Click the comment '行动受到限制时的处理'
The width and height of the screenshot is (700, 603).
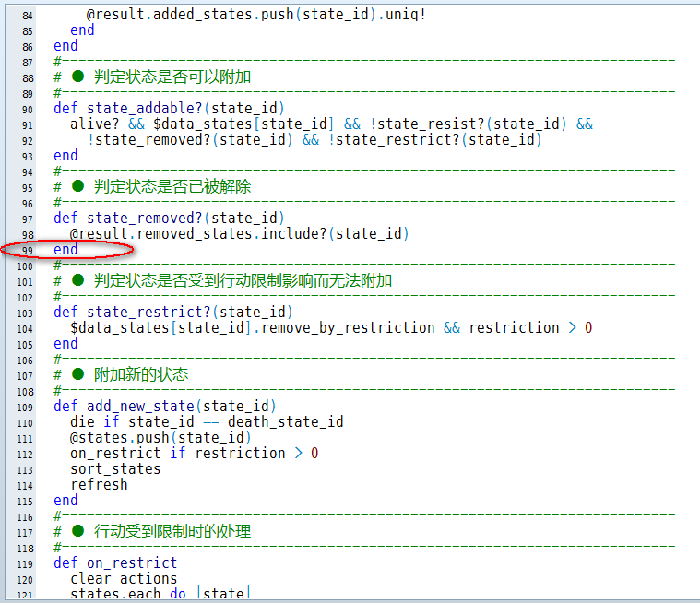[172, 532]
